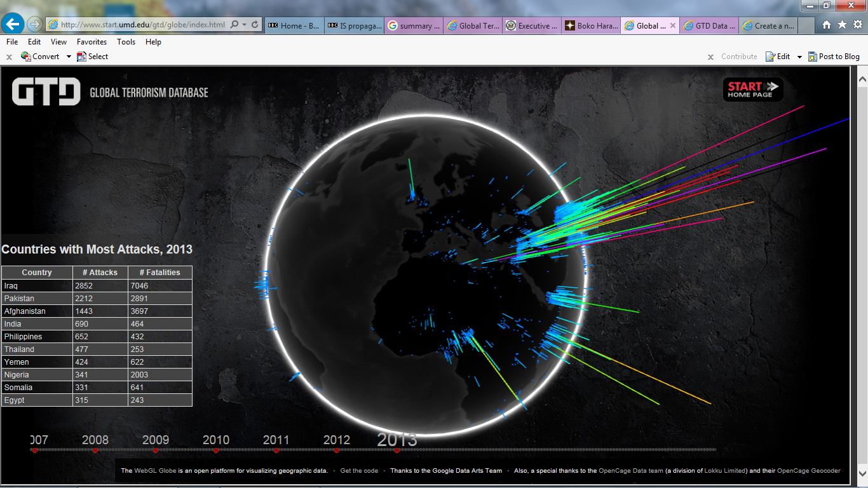Open the Tools gear icon
The width and height of the screenshot is (868, 488).
857,24
